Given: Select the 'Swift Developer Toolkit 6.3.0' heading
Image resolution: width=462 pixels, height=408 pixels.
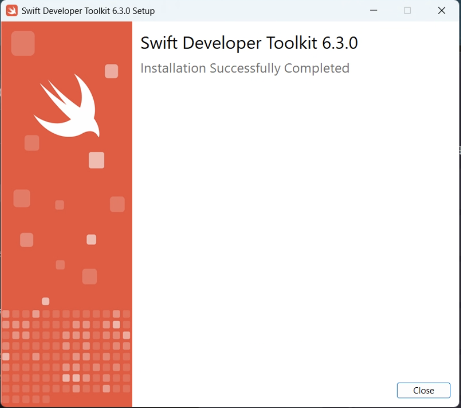Looking at the screenshot, I should 249,43.
